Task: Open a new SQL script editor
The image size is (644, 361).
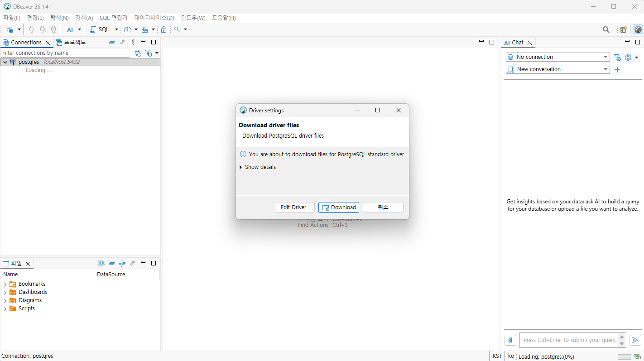Action: pyautogui.click(x=100, y=29)
